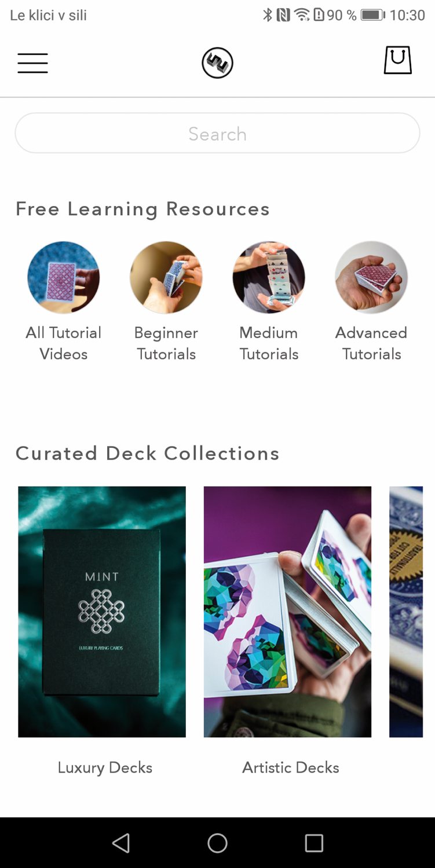
Task: Open the hamburger navigation menu
Action: point(32,63)
